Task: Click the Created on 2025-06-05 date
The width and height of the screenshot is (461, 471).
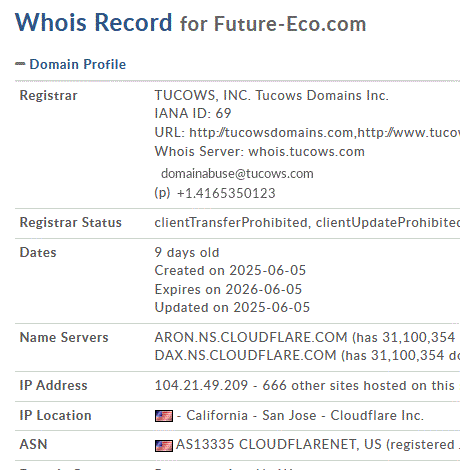Action: click(x=230, y=270)
